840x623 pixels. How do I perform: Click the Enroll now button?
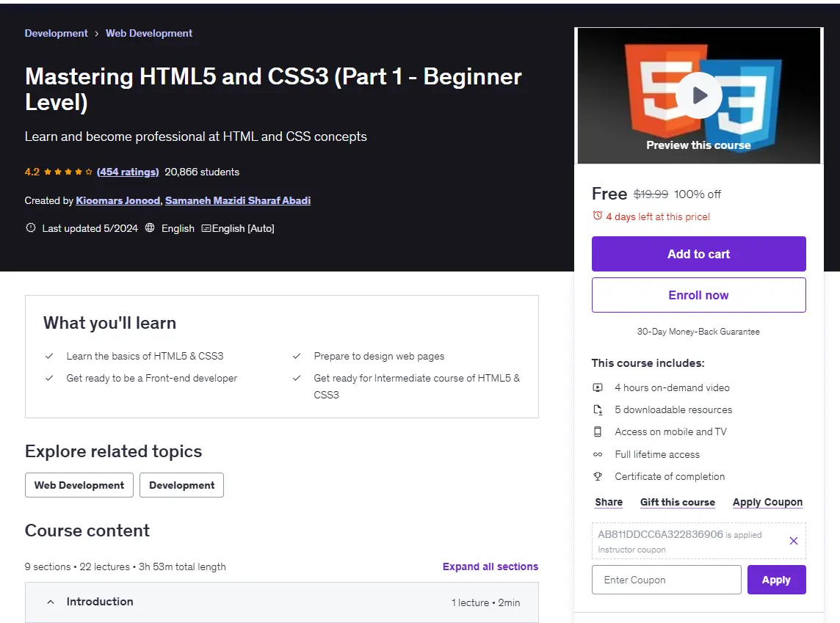(x=698, y=295)
